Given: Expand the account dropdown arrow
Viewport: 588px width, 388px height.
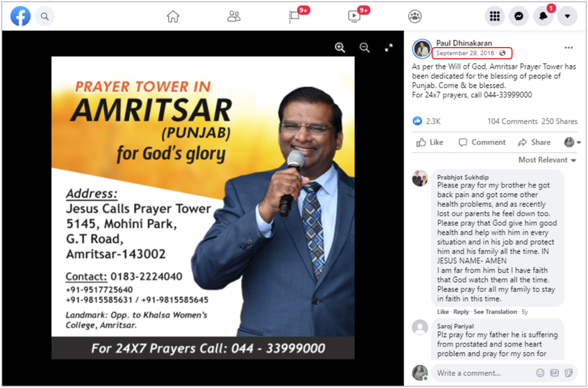Looking at the screenshot, I should [x=568, y=16].
